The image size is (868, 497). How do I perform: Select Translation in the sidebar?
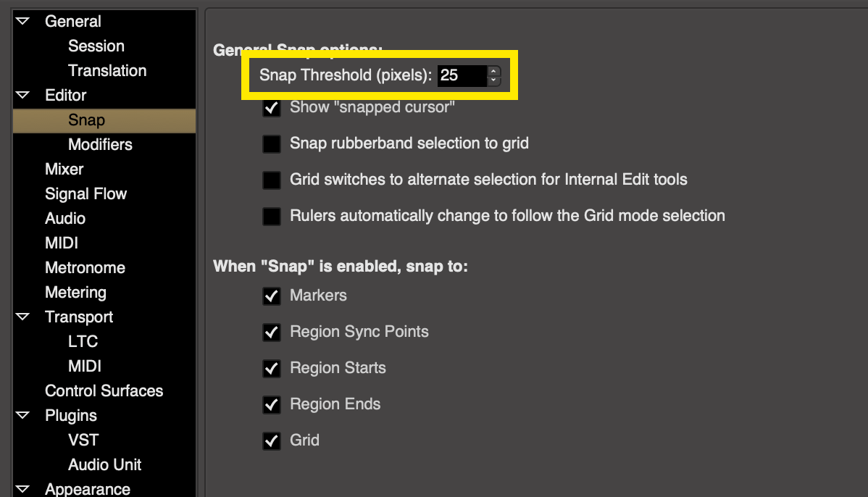point(107,71)
